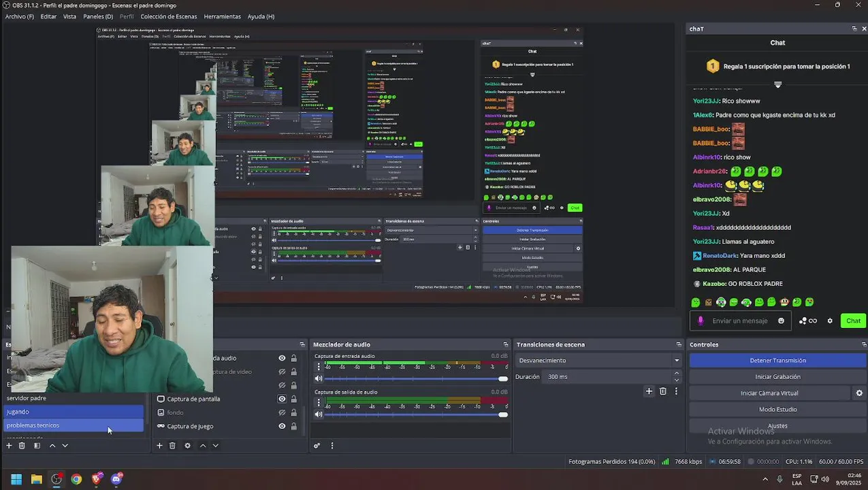Click the green Chat send button
Viewport: 868px width, 490px height.
(853, 321)
